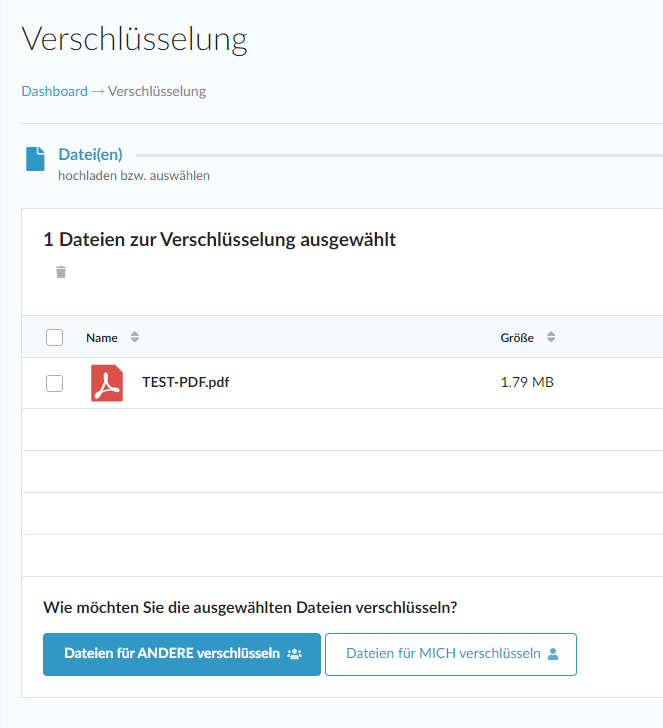Click the red PDF file icon
This screenshot has width=663, height=728.
click(107, 383)
